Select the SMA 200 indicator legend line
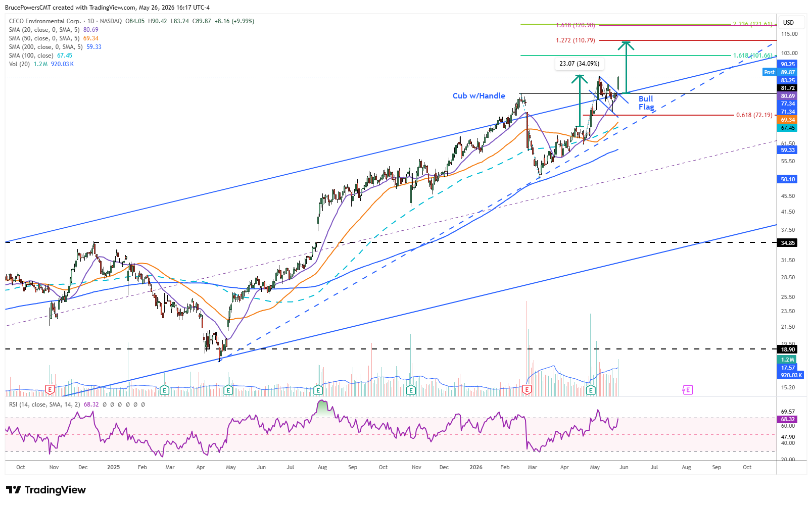The height and width of the screenshot is (505, 812). pos(55,47)
